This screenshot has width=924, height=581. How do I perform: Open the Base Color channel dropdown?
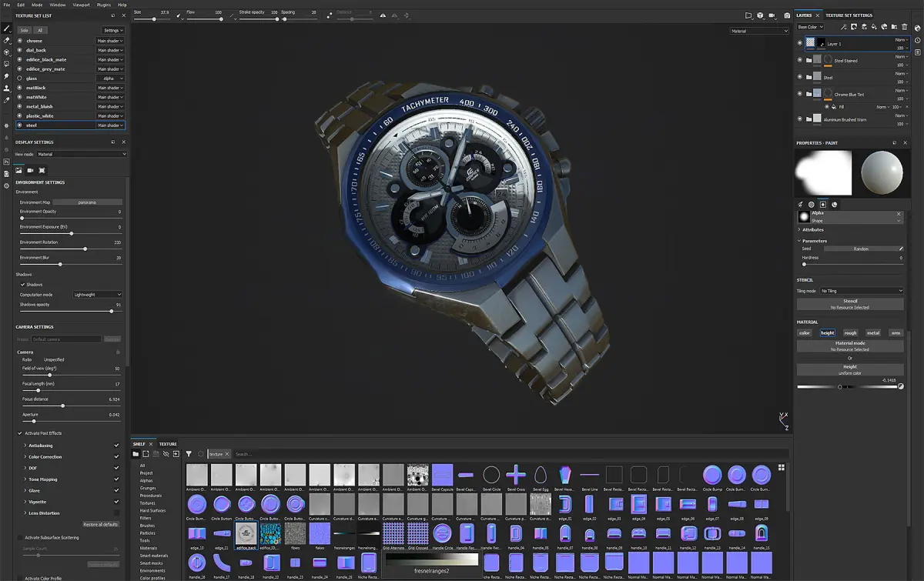coord(810,27)
